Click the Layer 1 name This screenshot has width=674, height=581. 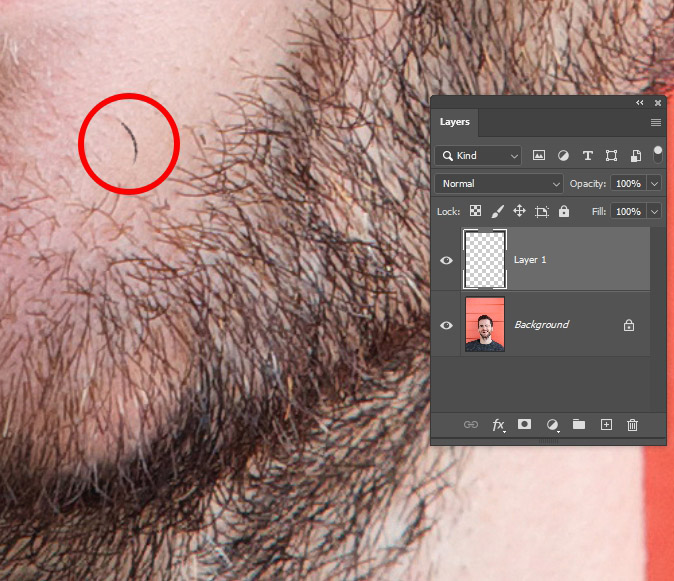point(530,260)
